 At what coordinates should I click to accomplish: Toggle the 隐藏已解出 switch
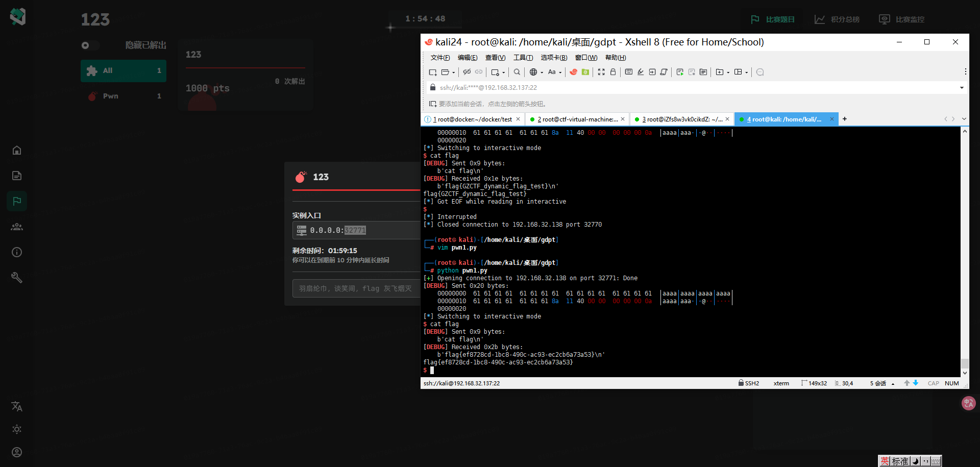(x=90, y=45)
